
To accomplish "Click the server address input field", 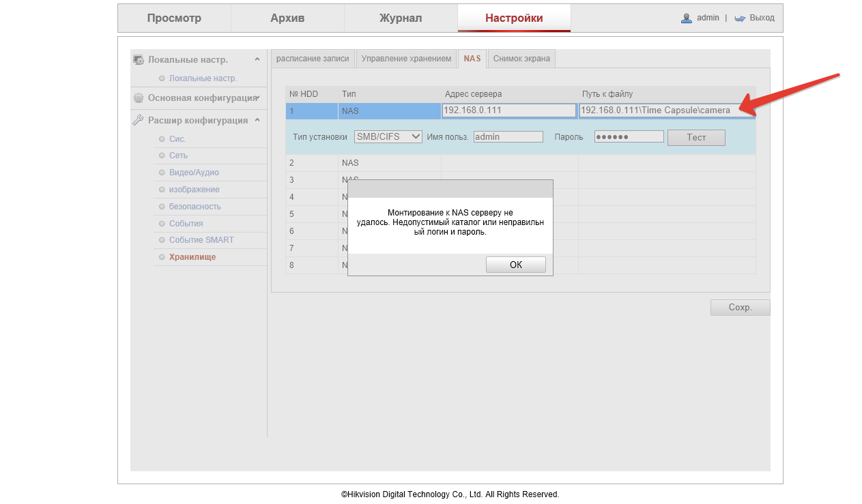I will tap(508, 110).
